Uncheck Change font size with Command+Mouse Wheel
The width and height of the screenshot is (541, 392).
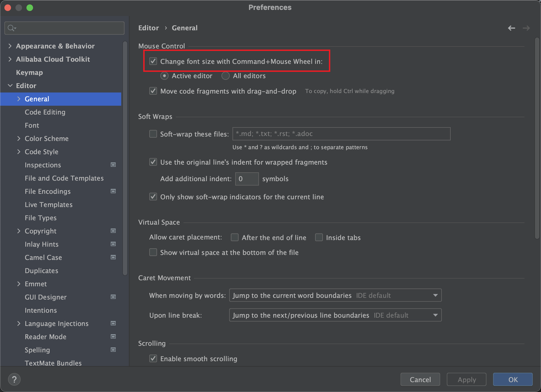(153, 61)
